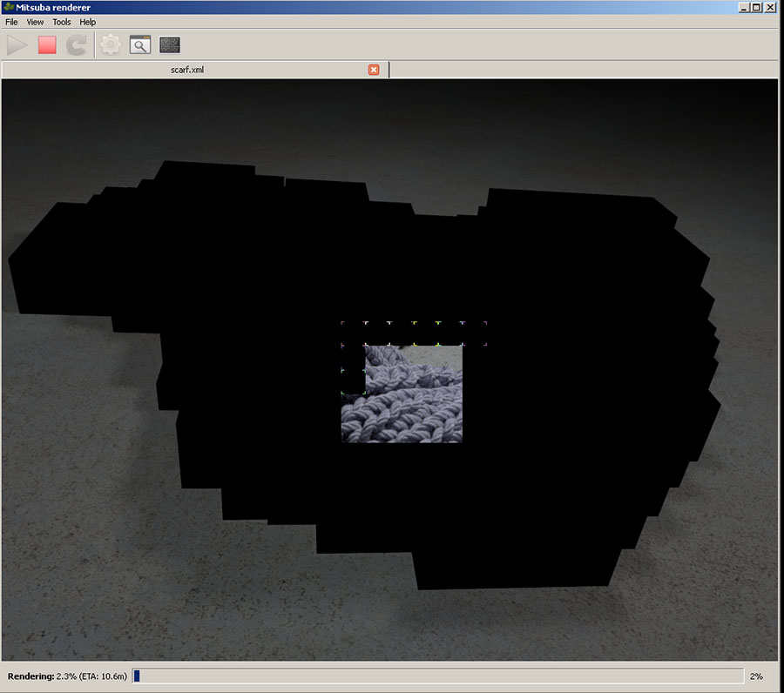This screenshot has width=784, height=693.
Task: Stop the render with the red square
Action: tap(47, 45)
